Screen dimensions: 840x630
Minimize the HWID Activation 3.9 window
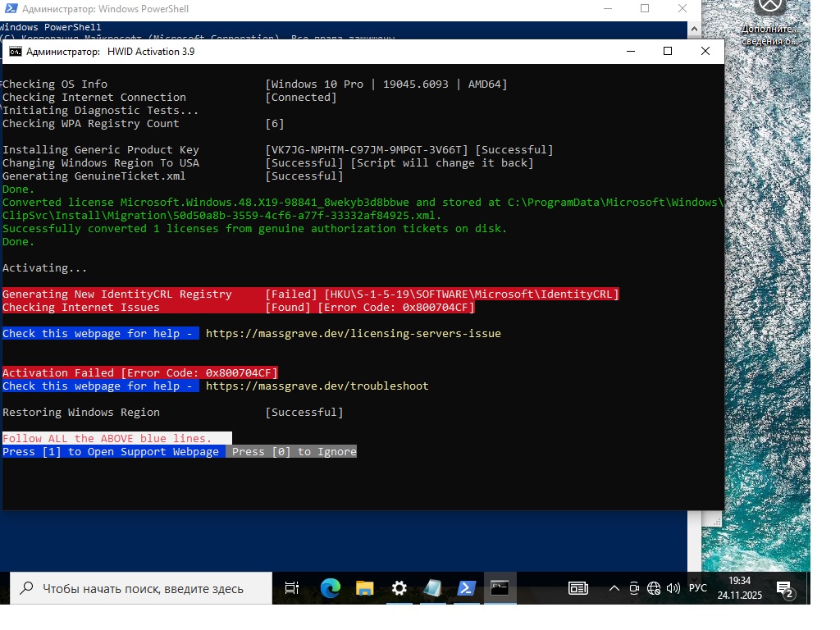coord(631,51)
